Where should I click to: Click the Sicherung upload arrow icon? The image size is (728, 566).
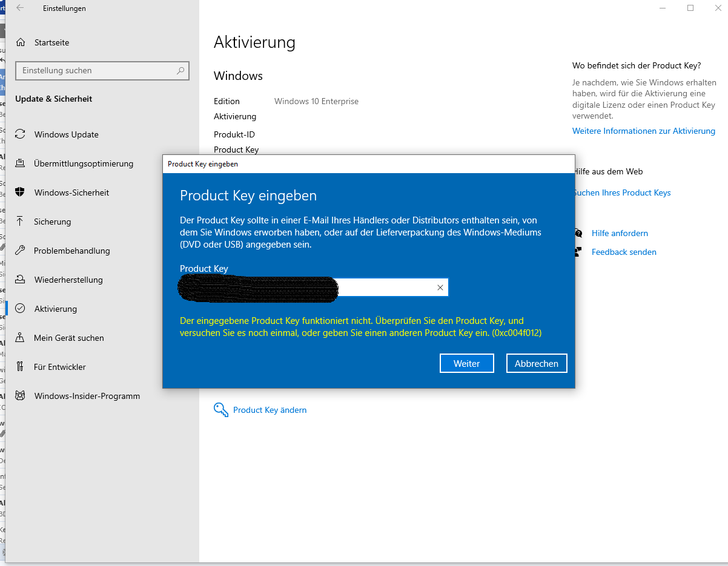20,222
